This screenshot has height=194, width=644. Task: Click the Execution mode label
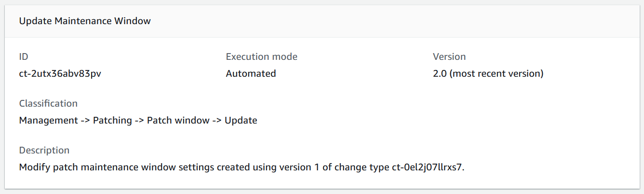[x=261, y=56]
